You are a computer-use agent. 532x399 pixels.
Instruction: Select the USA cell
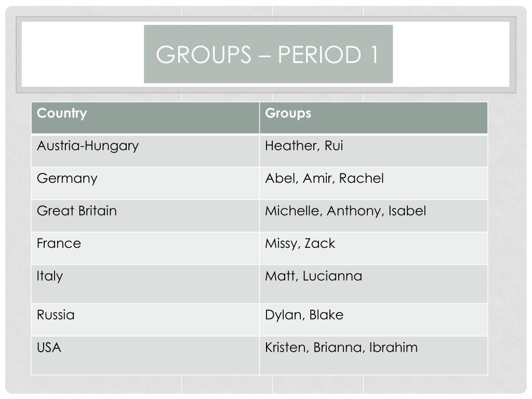pos(145,355)
